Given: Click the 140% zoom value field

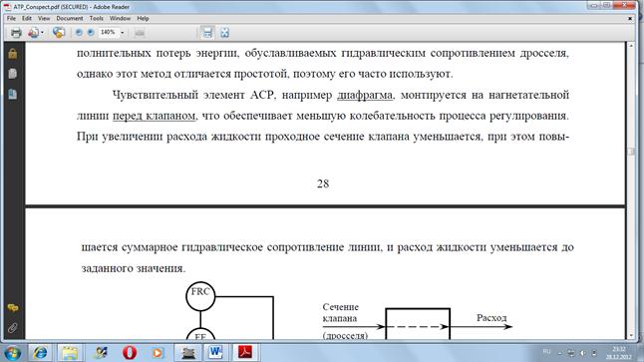Looking at the screenshot, I should [x=108, y=32].
